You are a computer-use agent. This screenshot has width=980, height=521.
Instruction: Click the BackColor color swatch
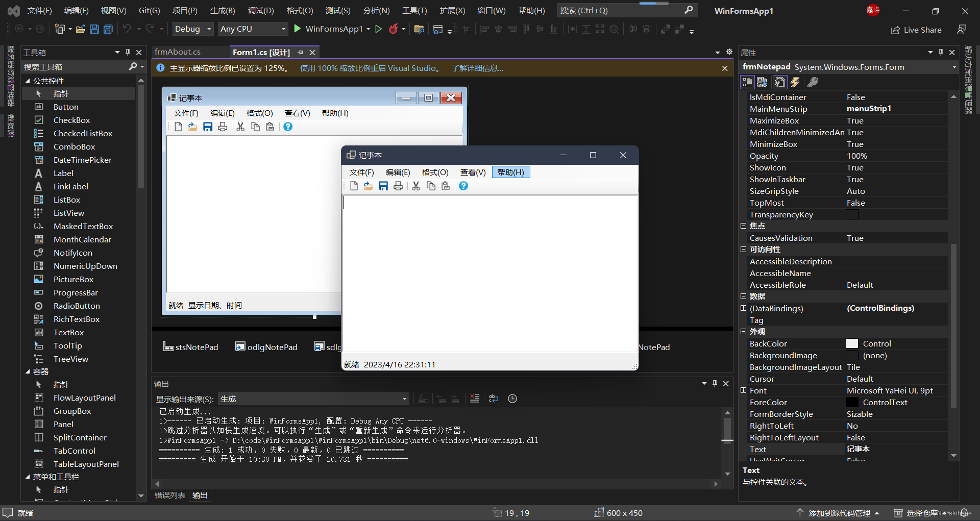click(852, 343)
